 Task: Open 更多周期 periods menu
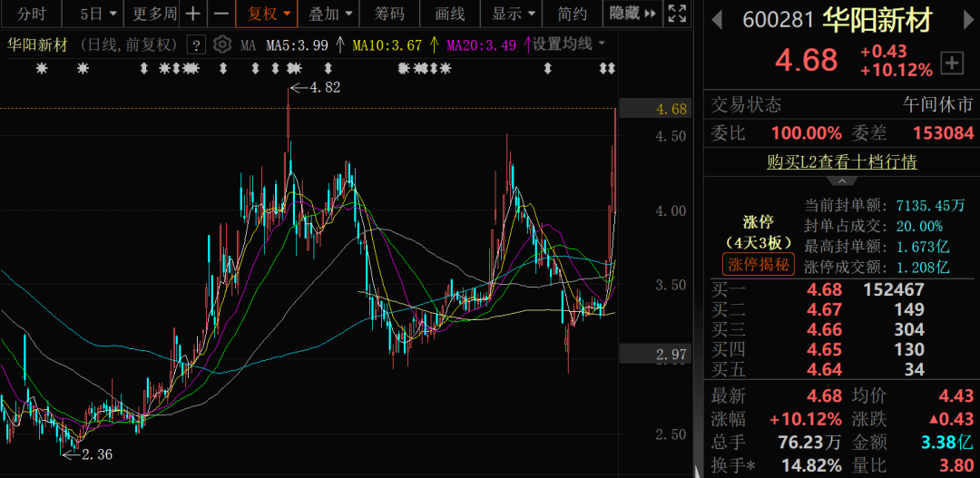(154, 14)
